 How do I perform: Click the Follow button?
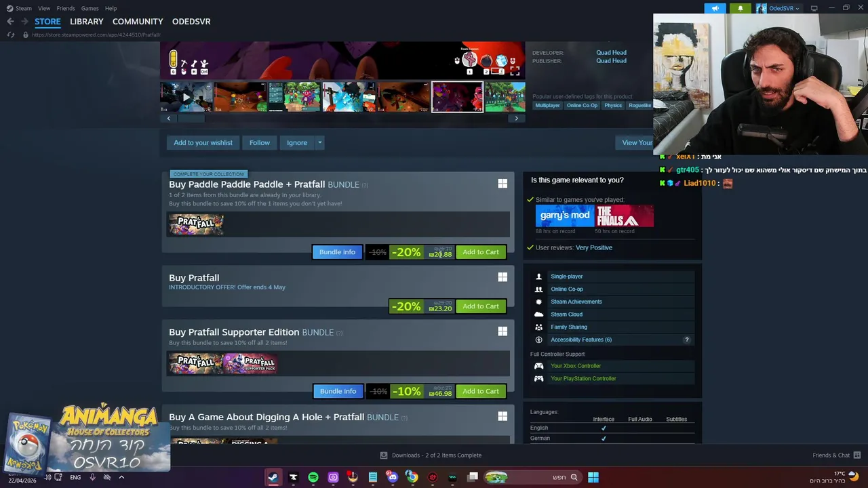pyautogui.click(x=259, y=142)
